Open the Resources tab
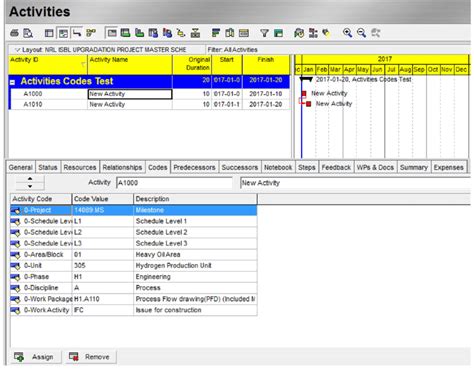This screenshot has width=474, height=373. [80, 167]
